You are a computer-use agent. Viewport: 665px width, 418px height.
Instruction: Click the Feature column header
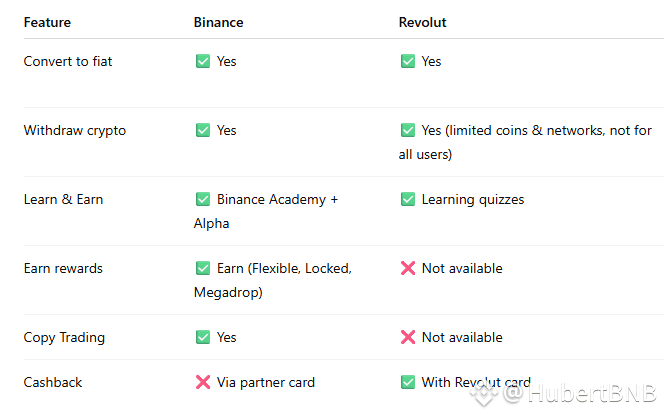click(47, 22)
